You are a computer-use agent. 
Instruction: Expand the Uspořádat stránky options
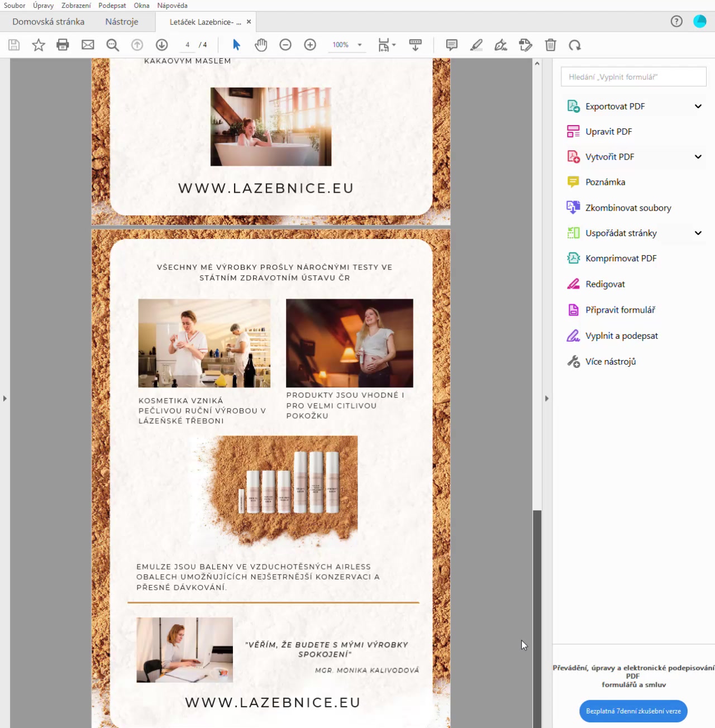click(x=698, y=233)
